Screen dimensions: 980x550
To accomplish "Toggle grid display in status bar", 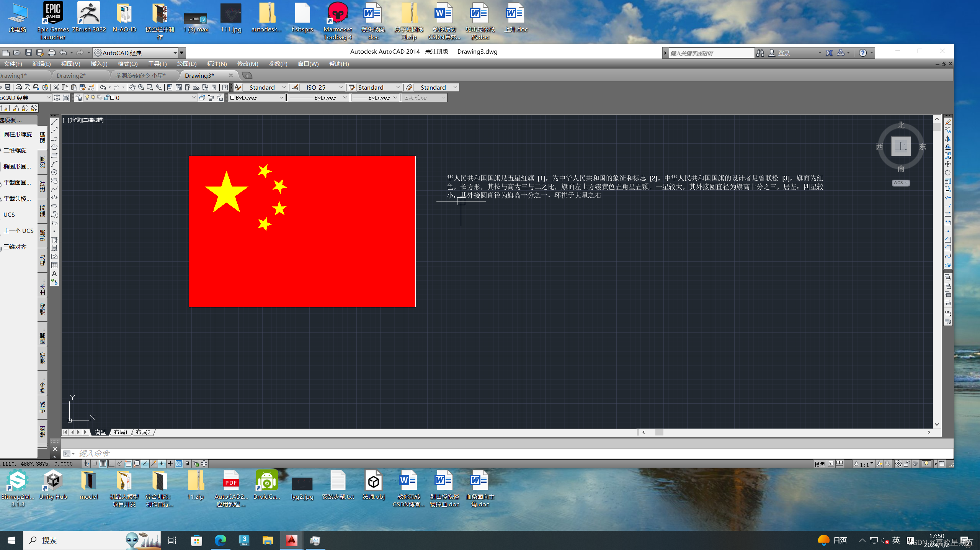I will click(103, 464).
